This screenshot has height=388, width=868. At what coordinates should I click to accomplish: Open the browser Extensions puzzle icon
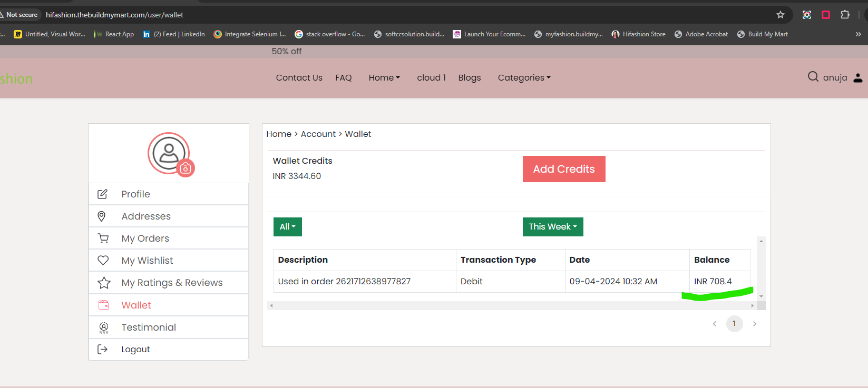[x=845, y=15]
